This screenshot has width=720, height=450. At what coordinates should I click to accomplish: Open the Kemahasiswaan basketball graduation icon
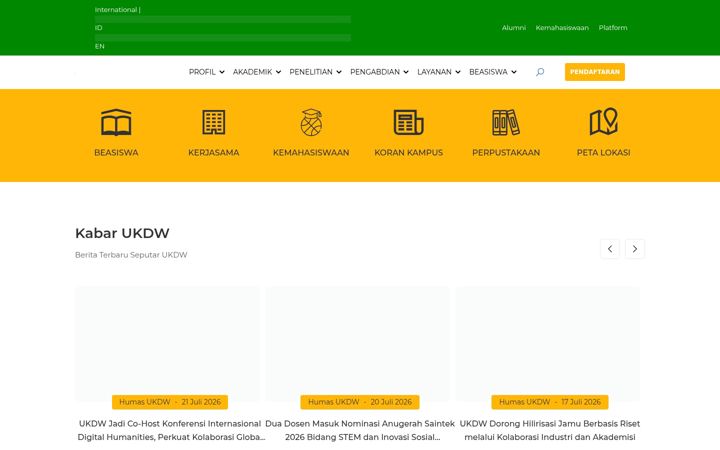[x=311, y=123]
